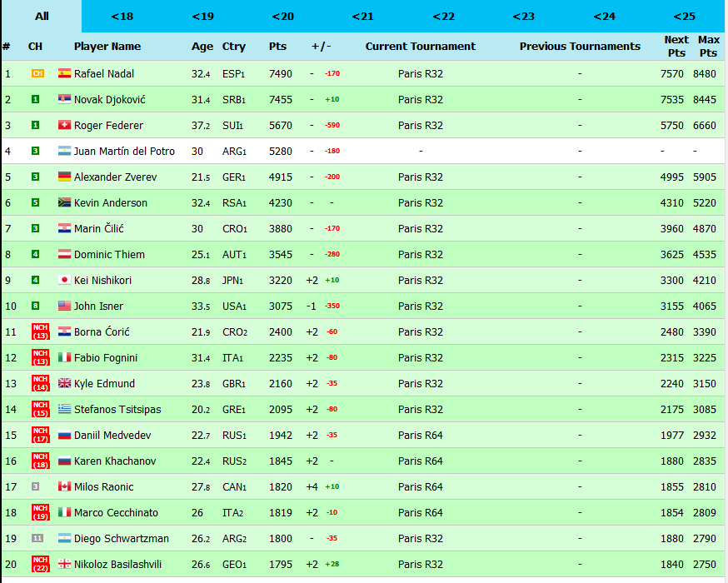Click the Serbia flag beside Novak Djoković
Screen dimensions: 728x583
tap(64, 99)
